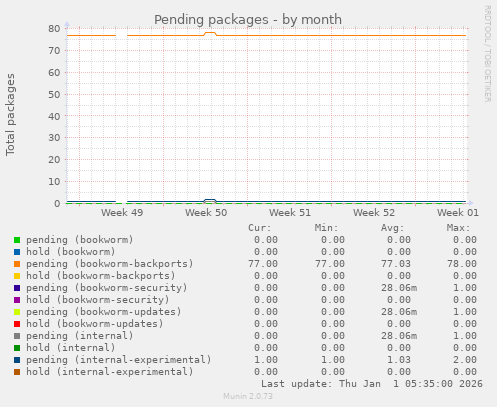This screenshot has width=497, height=407.
Task: Click the hold (bookworm-backports) yellow swatch
Action: (x=17, y=276)
